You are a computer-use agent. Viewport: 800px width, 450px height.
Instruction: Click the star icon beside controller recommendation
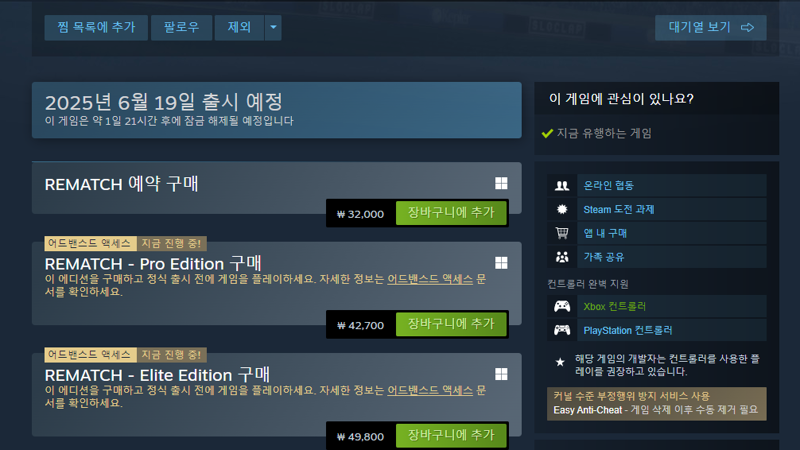560,362
